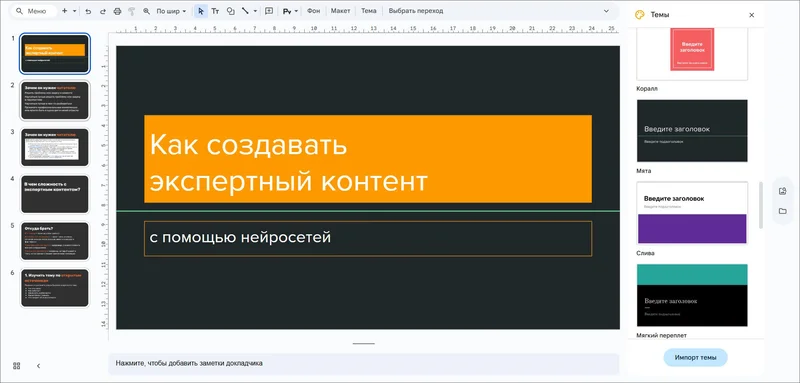Select slide 3 thumbnail
This screenshot has height=383, width=800.
[55, 147]
